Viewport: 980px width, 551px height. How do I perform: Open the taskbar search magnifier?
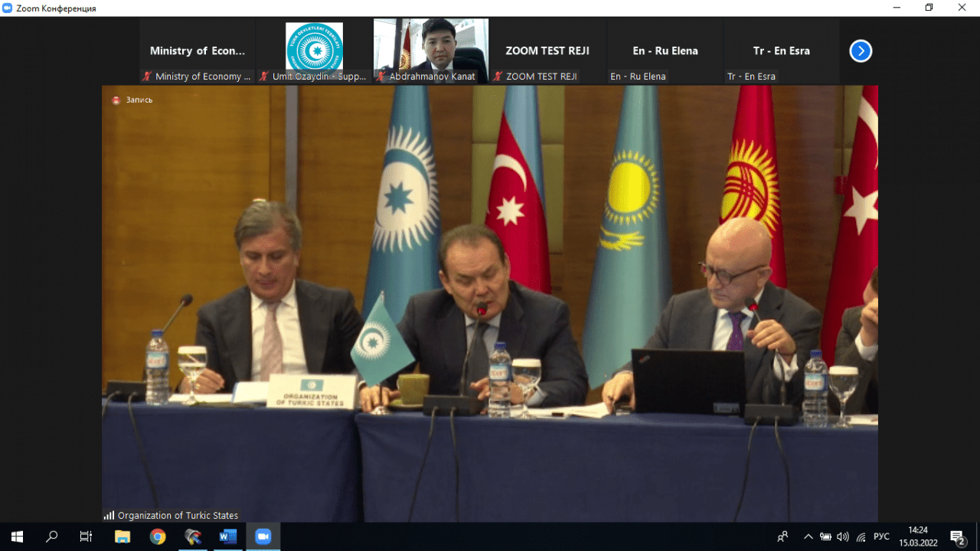51,536
